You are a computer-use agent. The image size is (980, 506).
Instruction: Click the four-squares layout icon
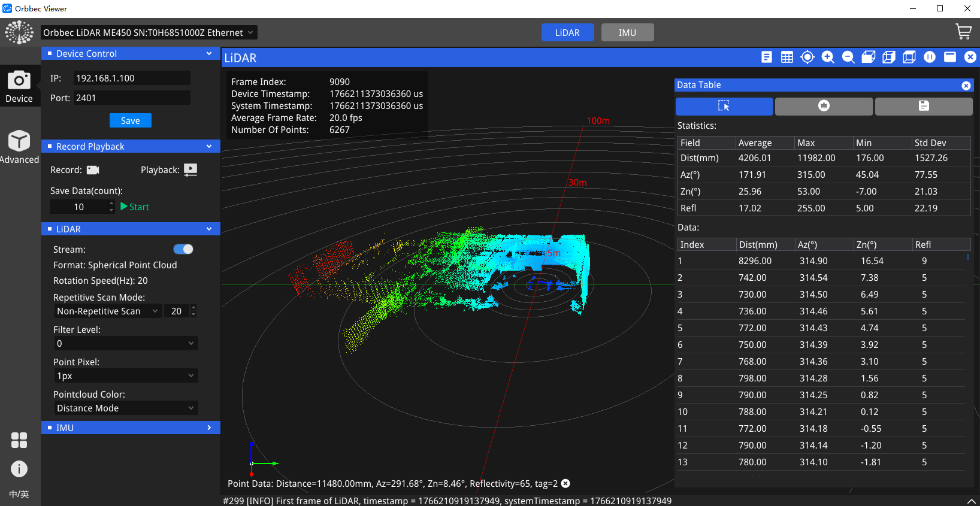click(19, 440)
